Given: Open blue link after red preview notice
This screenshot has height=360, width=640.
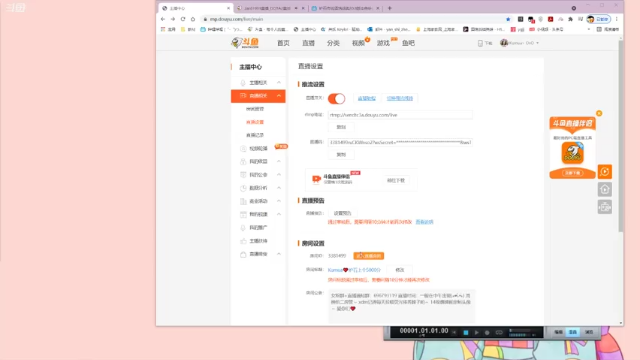Looking at the screenshot, I should pyautogui.click(x=424, y=222).
